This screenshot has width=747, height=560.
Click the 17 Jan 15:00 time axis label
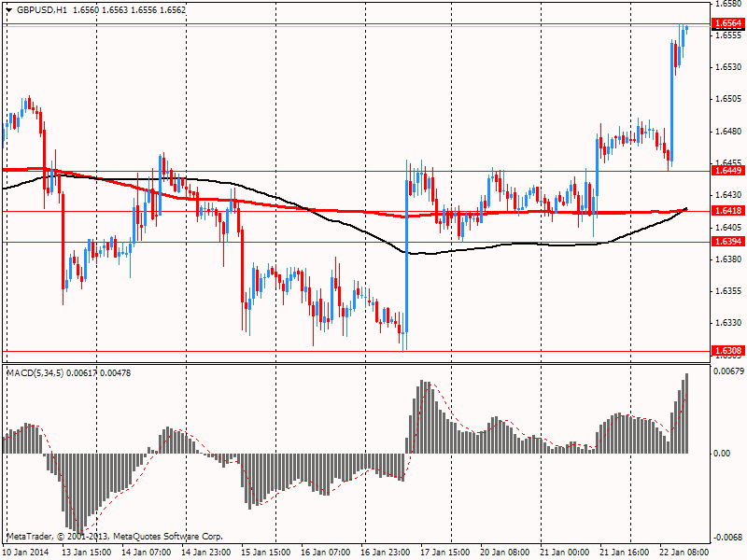(x=445, y=553)
